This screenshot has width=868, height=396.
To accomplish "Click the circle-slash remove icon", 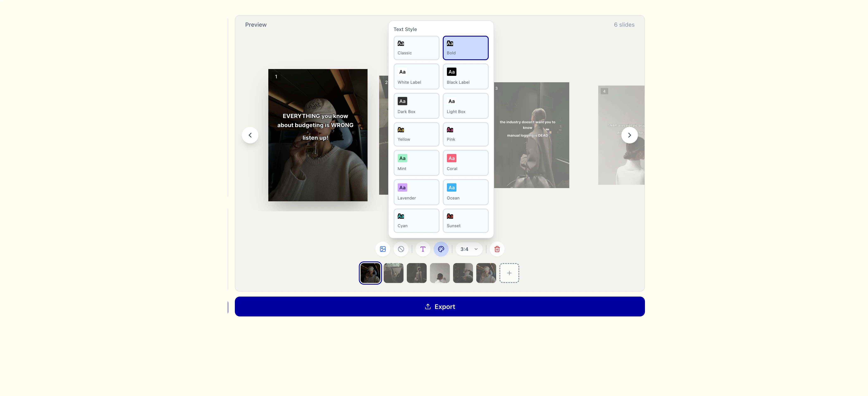I will pos(401,249).
